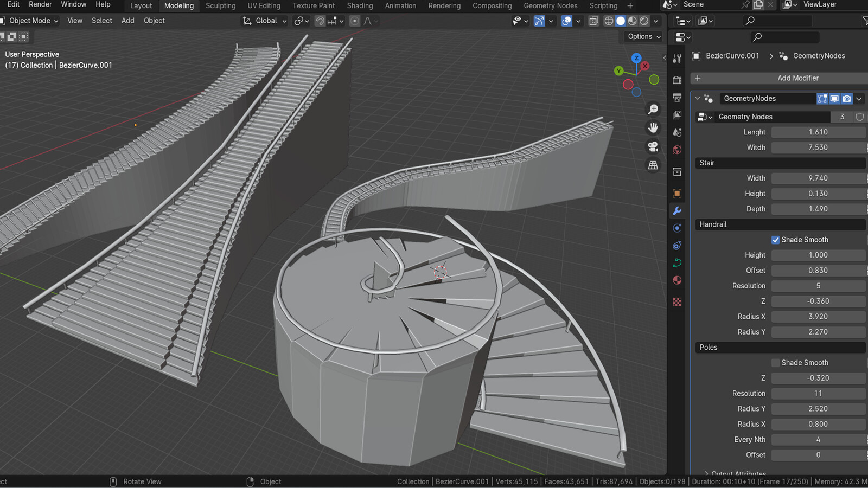Screen dimensions: 868x488
Task: Toggle the GeometryNodes modifier render camera visibility
Action: tap(846, 98)
